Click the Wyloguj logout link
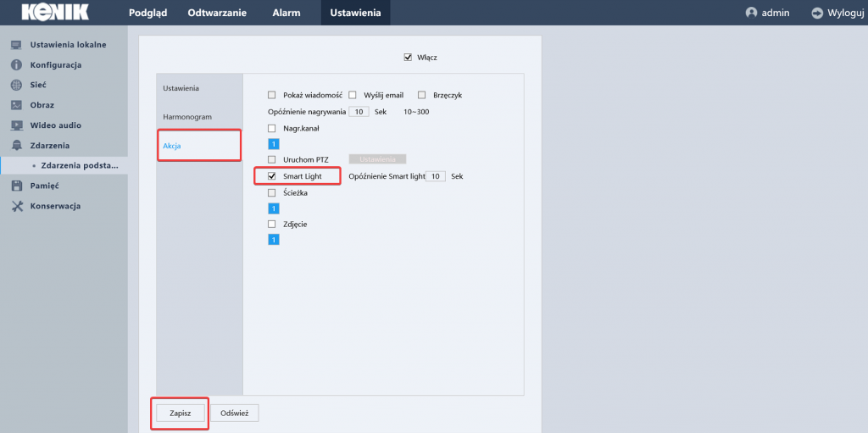The image size is (868, 433). click(838, 13)
